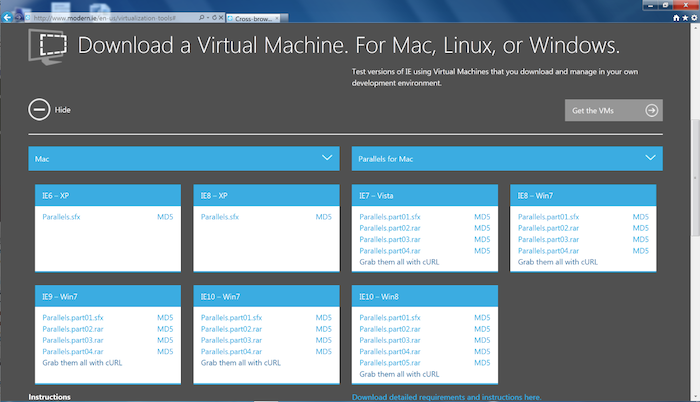
Task: Click stop icon in address bar
Action: (x=221, y=18)
